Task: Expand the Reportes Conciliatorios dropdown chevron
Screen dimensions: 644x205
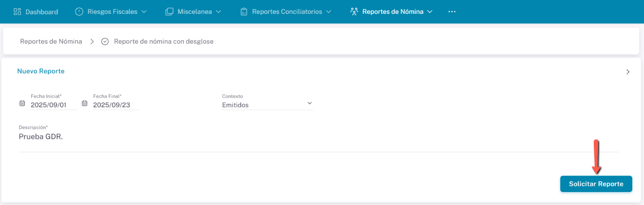Action: [x=329, y=12]
